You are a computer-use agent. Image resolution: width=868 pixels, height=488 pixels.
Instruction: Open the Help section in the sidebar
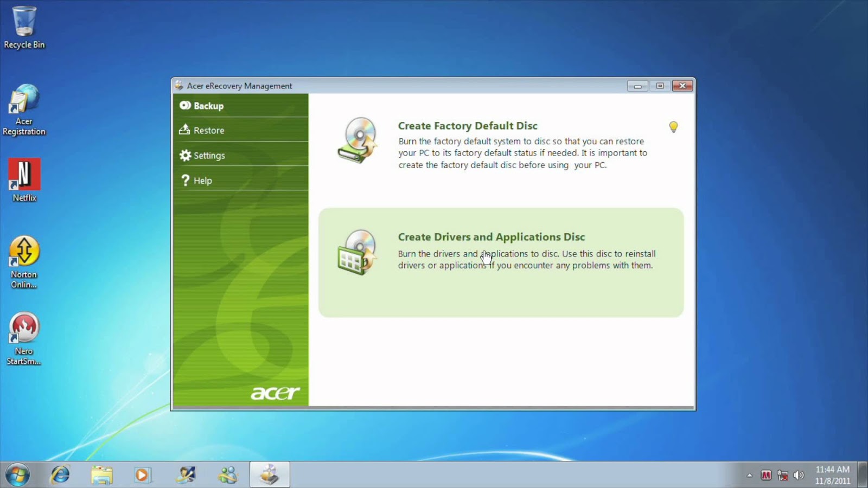241,180
